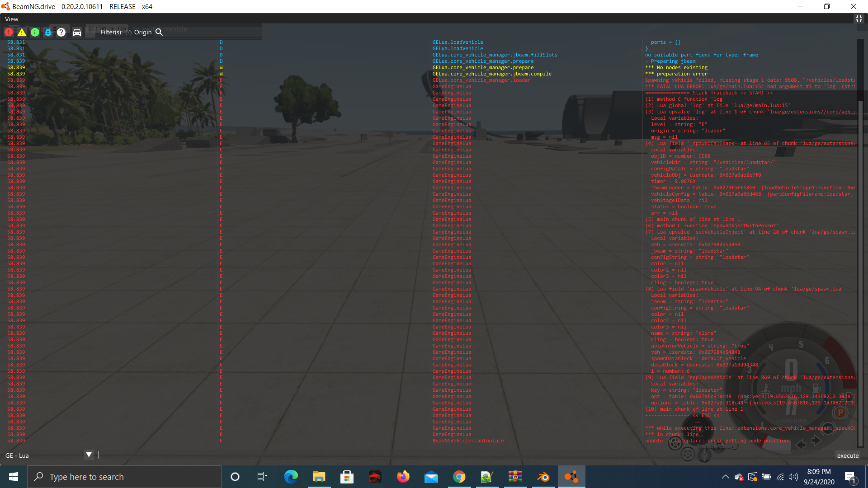Open Firefox from the taskbar
Viewport: 868px width, 488px height.
[403, 477]
